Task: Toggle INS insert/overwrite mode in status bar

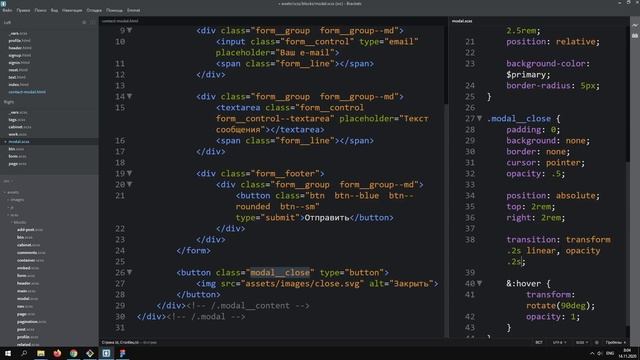Action: (539, 342)
